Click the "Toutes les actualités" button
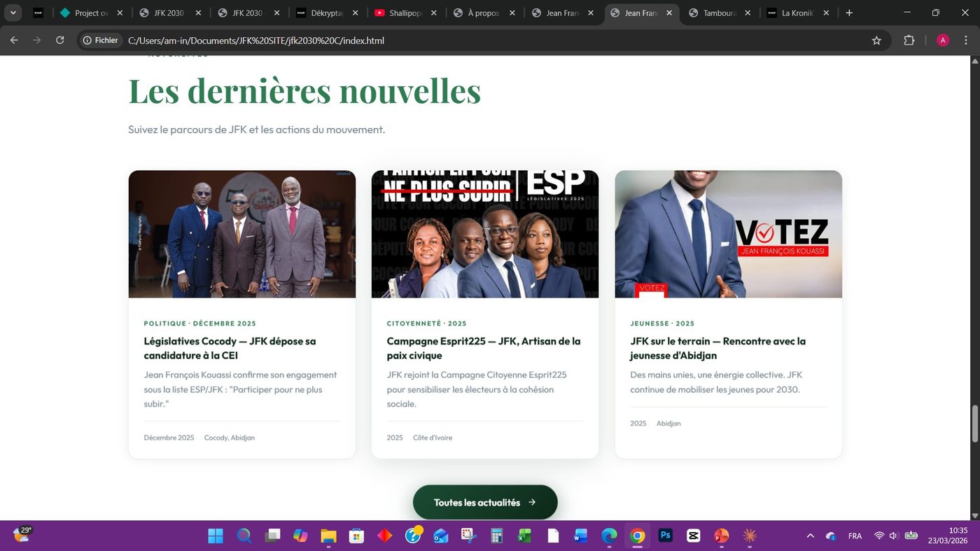Image resolution: width=980 pixels, height=551 pixels. pyautogui.click(x=485, y=502)
